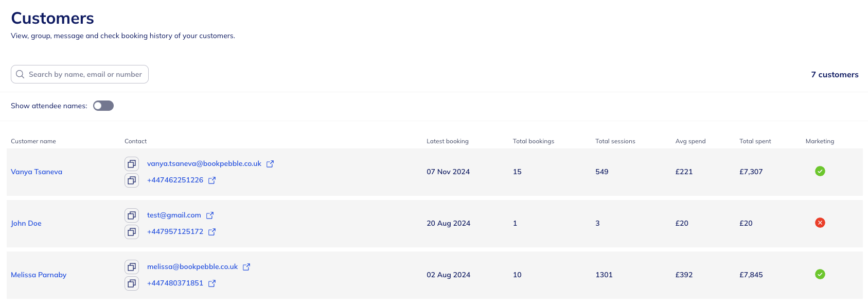Viewport: 868px width, 302px height.
Task: Click phone number +447957125172
Action: pos(175,232)
